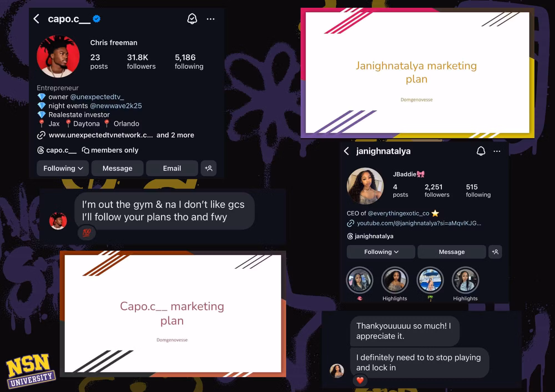The width and height of the screenshot is (555, 392).
Task: Tap the 100 reaction under gym message
Action: point(87,233)
